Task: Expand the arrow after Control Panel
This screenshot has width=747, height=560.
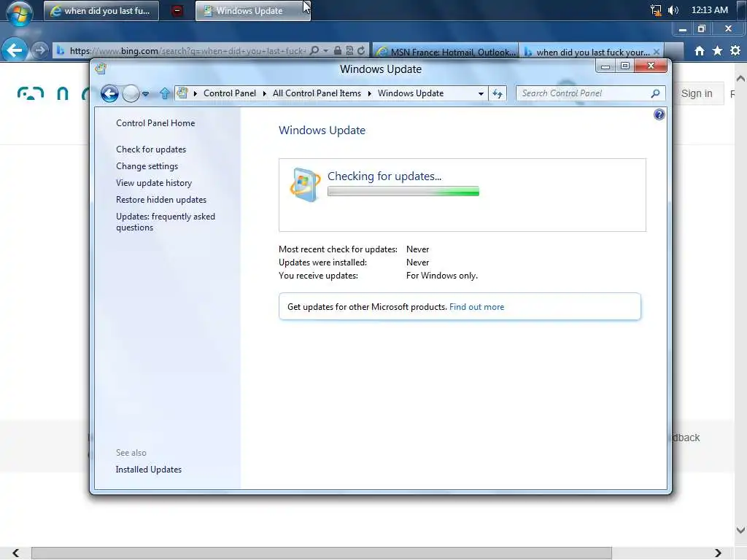Action: [264, 93]
